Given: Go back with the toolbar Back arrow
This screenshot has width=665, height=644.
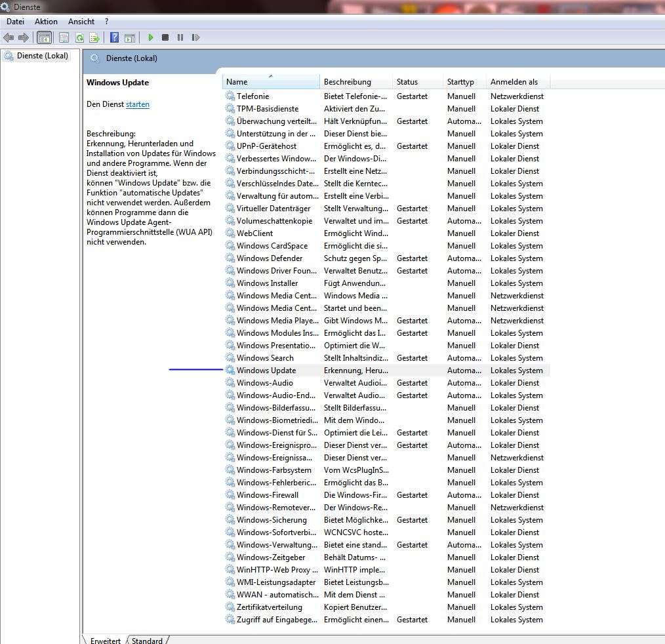Looking at the screenshot, I should (x=9, y=38).
